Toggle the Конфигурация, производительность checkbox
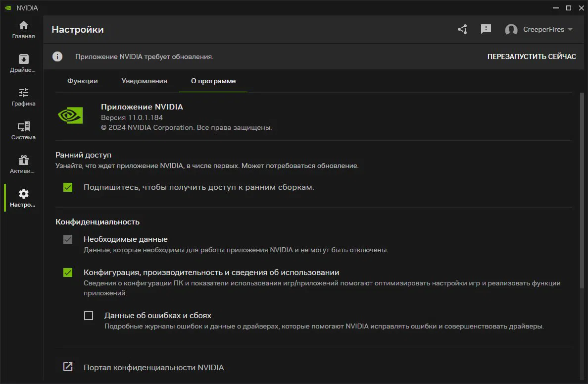The image size is (588, 384). 68,273
